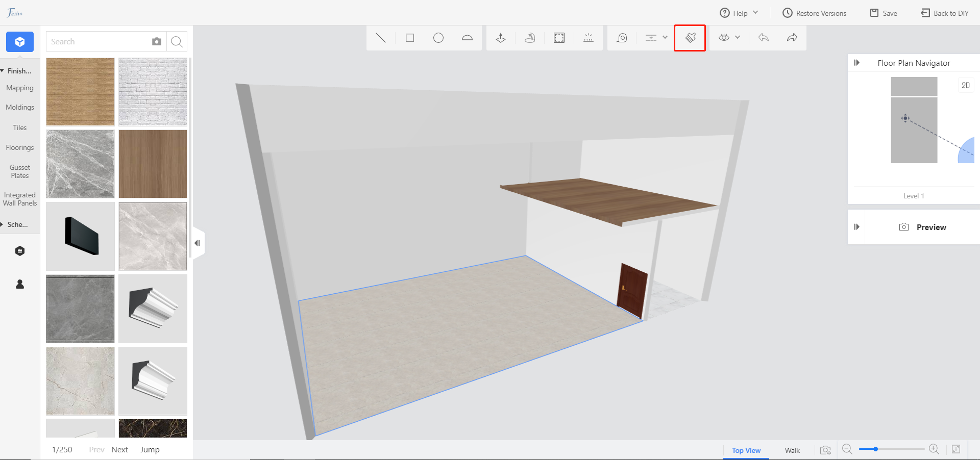Click the user profile sidebar icon
This screenshot has height=460, width=980.
[x=20, y=284]
